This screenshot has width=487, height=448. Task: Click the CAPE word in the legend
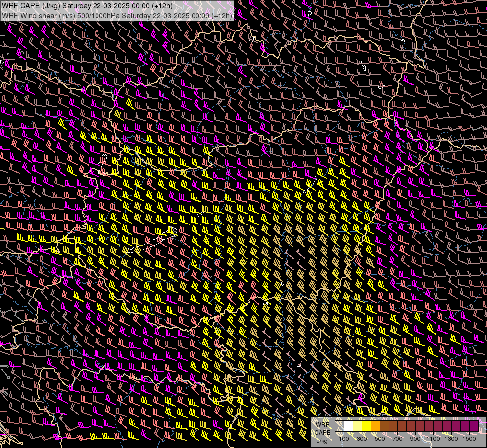323,433
